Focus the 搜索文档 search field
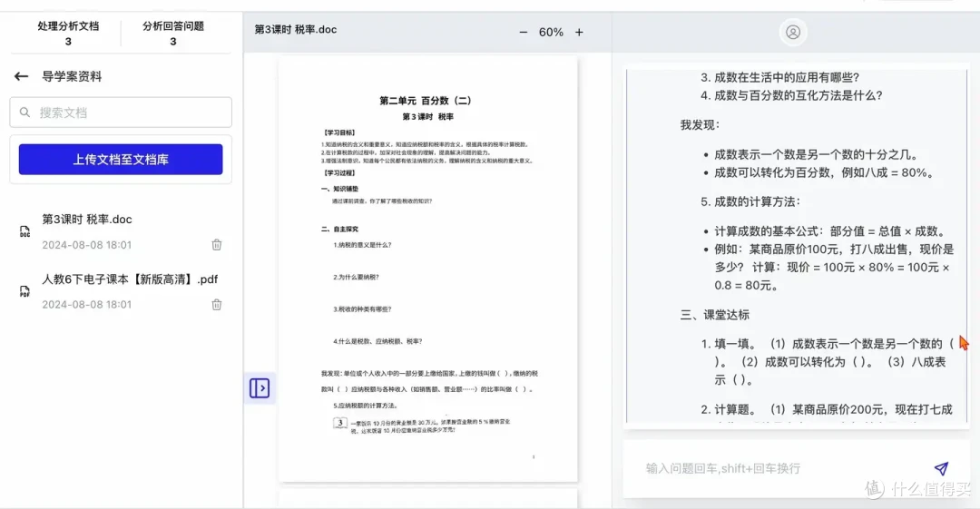The image size is (980, 509). [x=121, y=113]
